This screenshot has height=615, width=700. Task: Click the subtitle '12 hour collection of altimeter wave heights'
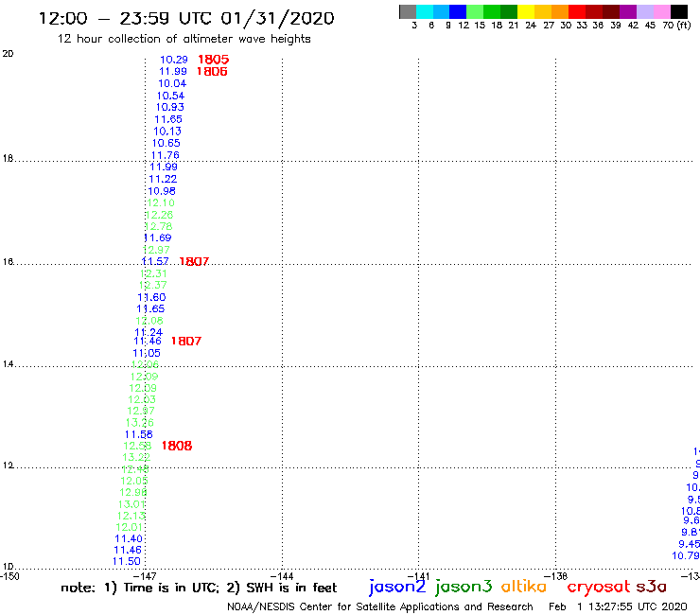tap(184, 39)
